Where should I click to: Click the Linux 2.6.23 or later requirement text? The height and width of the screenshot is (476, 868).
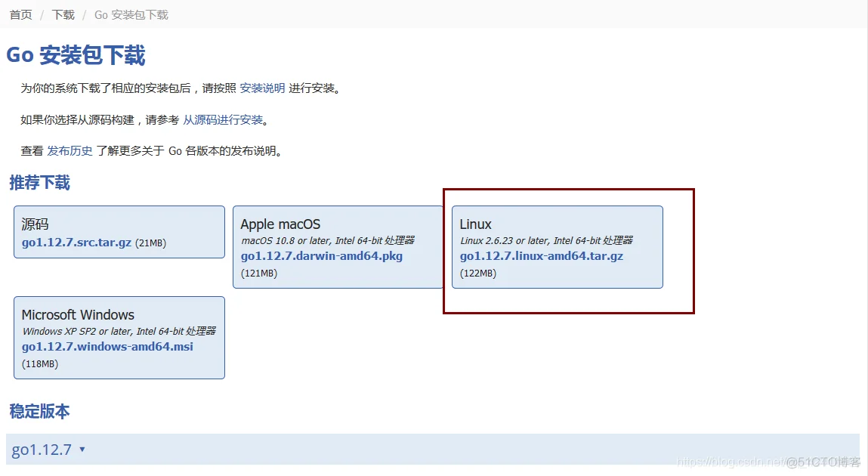[546, 240]
